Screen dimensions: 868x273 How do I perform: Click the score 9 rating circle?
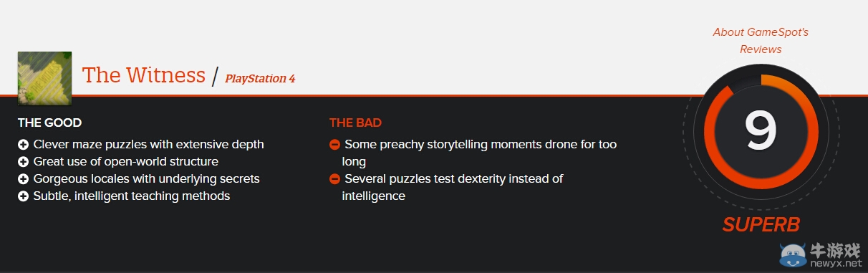[x=761, y=130]
